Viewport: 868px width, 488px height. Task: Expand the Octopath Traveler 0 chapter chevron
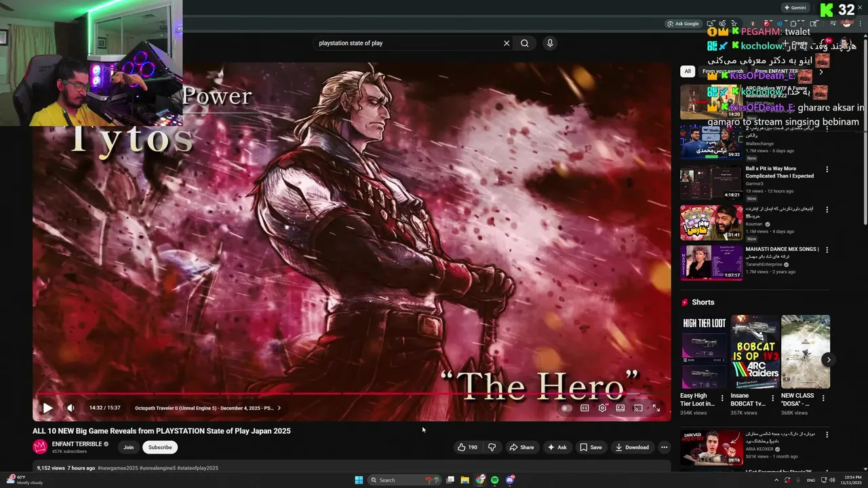coord(279,408)
